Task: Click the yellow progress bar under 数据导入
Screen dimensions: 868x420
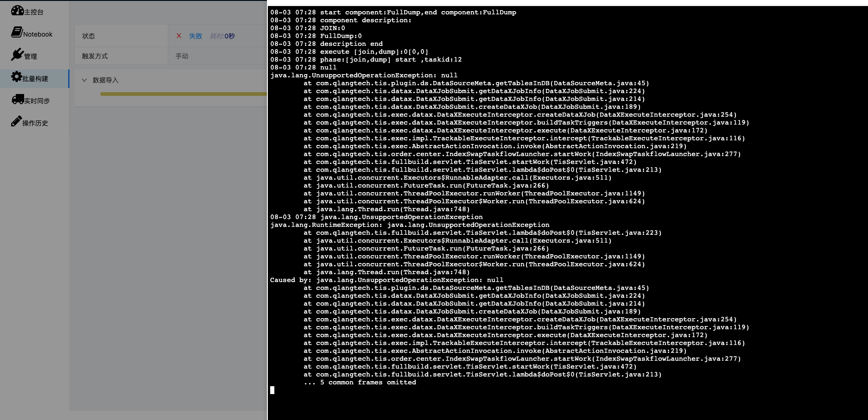Action: tap(182, 94)
